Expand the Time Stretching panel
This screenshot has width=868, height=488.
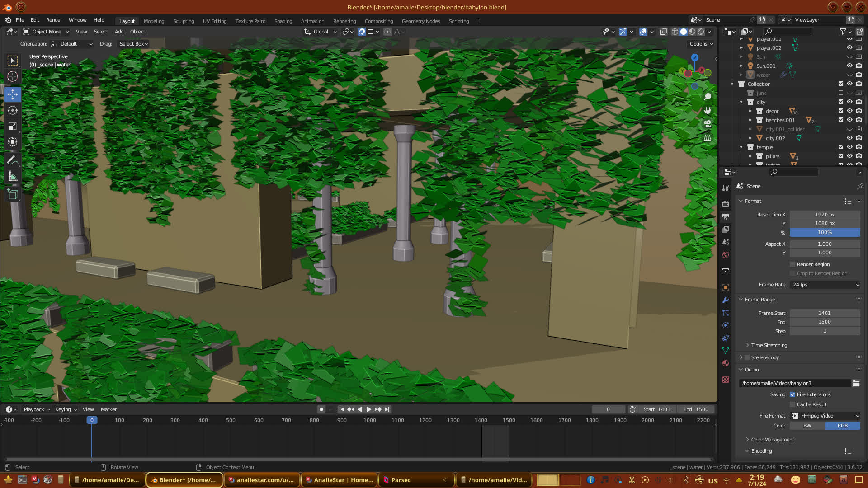769,345
